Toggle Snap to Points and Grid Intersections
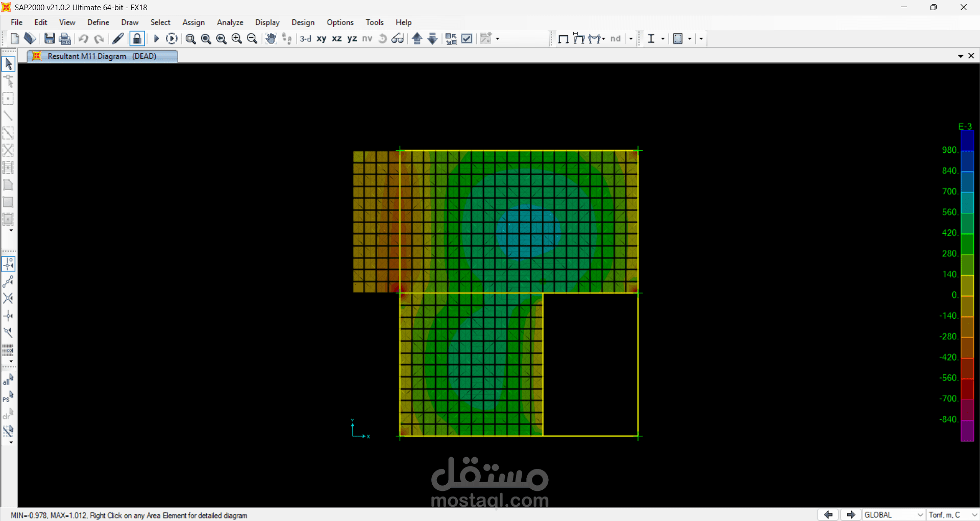Screen dimensions: 980x521 click(8, 264)
